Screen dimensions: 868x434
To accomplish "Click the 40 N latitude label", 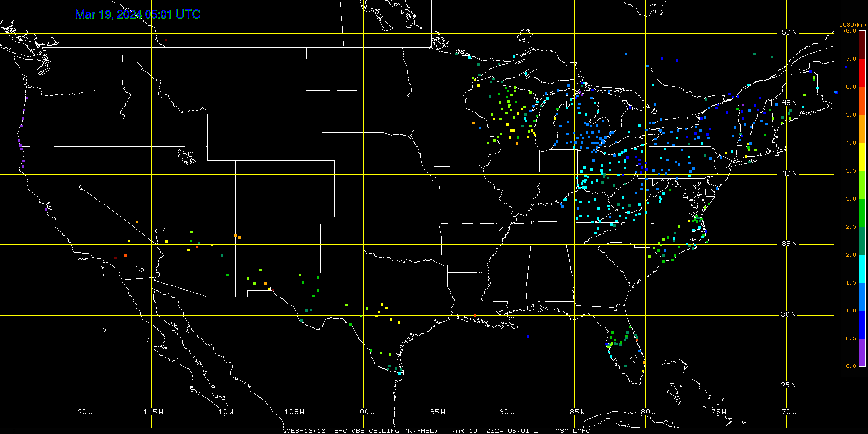I will pos(789,173).
